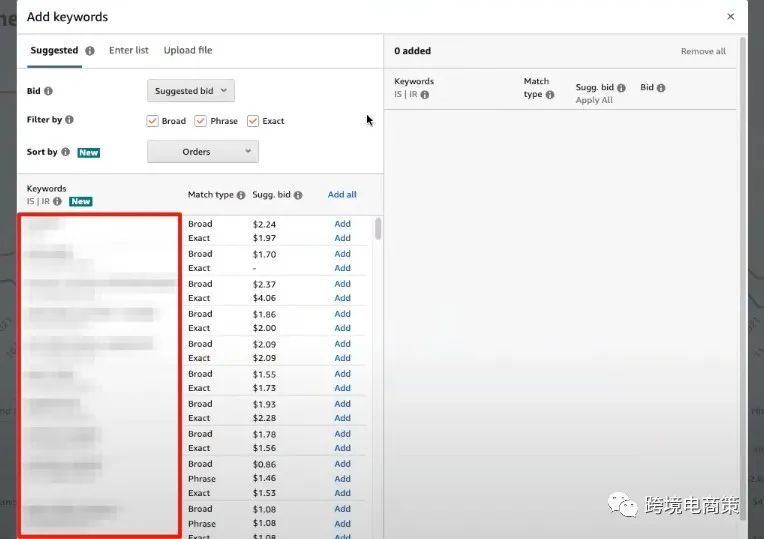Click the IS | IR info icon under left Keywords
This screenshot has width=764, height=539.
pos(57,201)
